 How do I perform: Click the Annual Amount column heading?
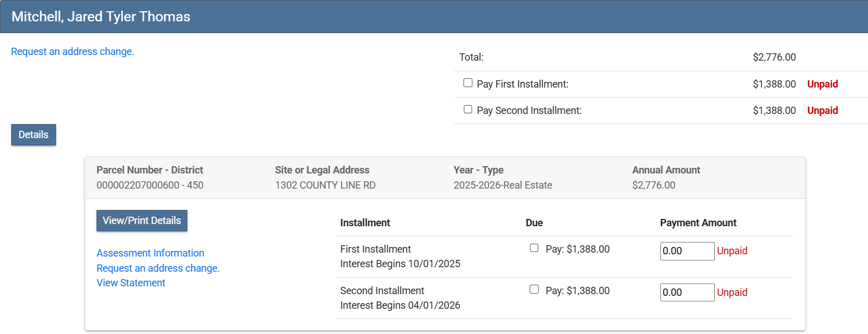(x=666, y=170)
